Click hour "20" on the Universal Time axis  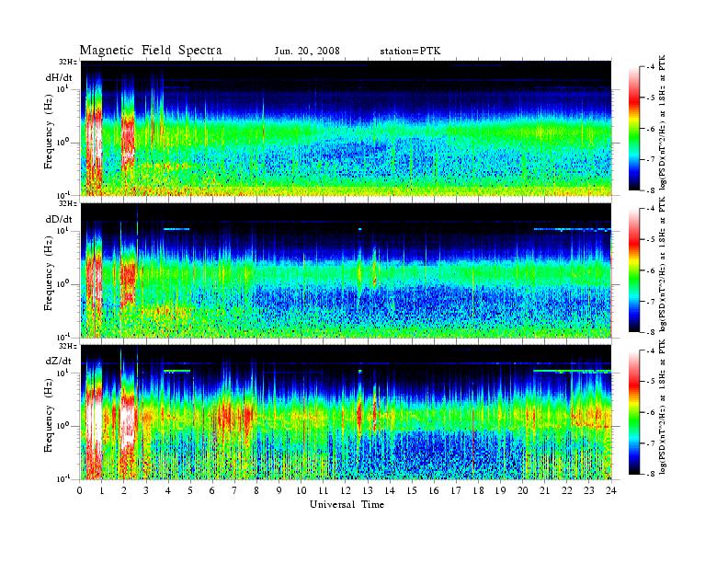click(x=523, y=490)
